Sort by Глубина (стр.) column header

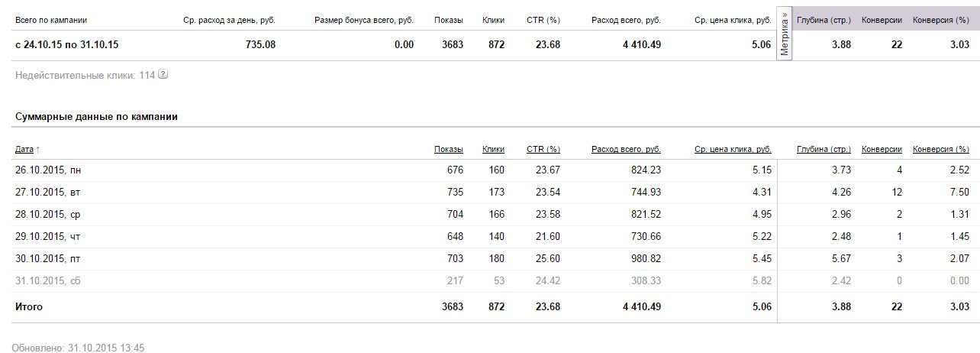tap(823, 149)
